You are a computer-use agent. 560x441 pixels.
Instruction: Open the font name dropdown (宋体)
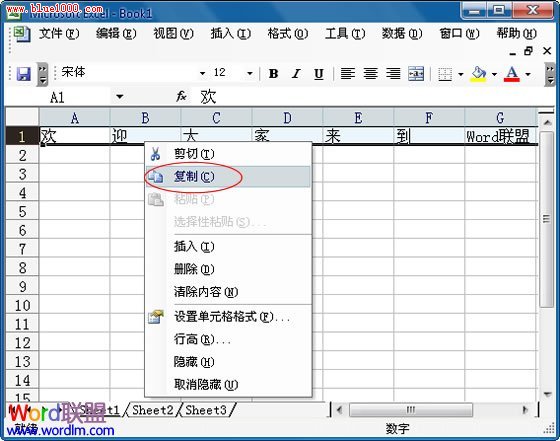[x=202, y=74]
